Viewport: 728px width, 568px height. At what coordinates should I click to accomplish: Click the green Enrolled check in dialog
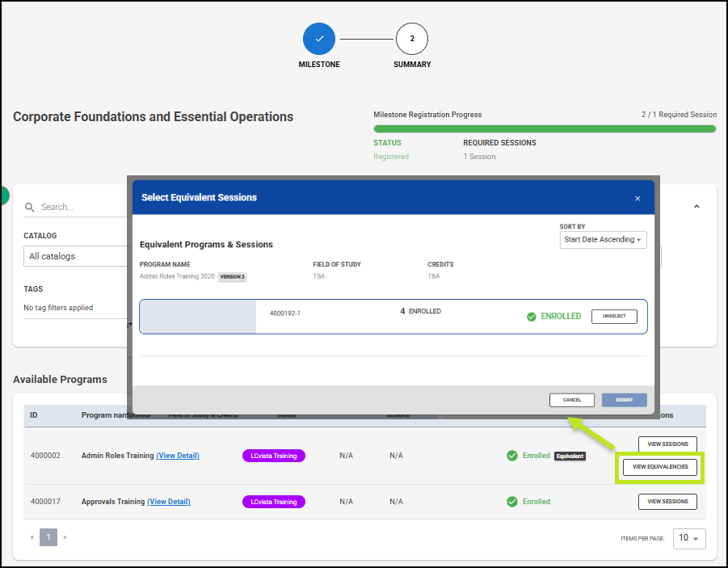tap(532, 317)
